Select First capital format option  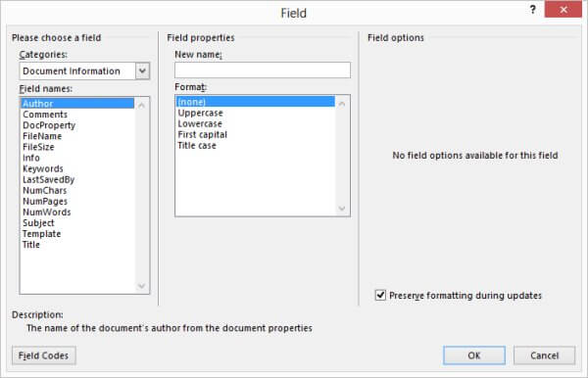coord(203,134)
